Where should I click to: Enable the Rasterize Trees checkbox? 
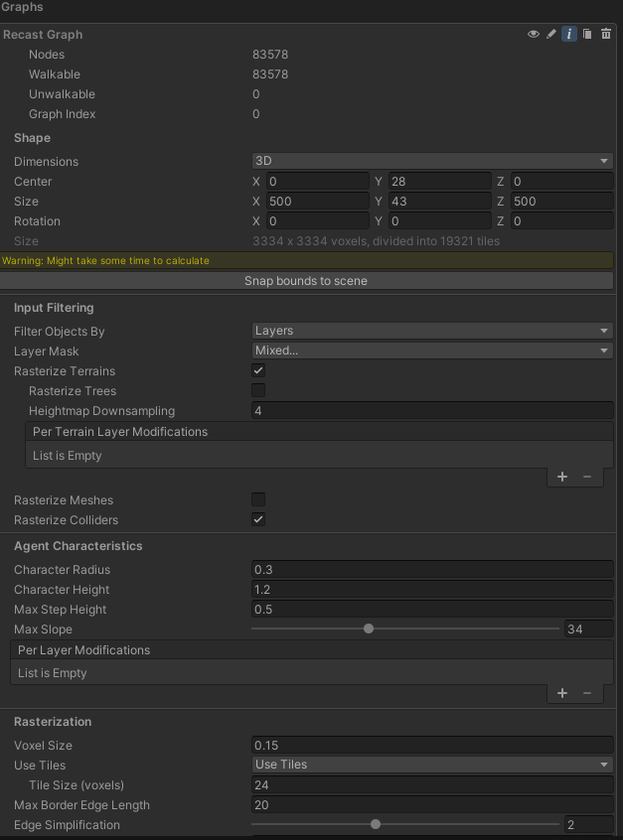[258, 390]
